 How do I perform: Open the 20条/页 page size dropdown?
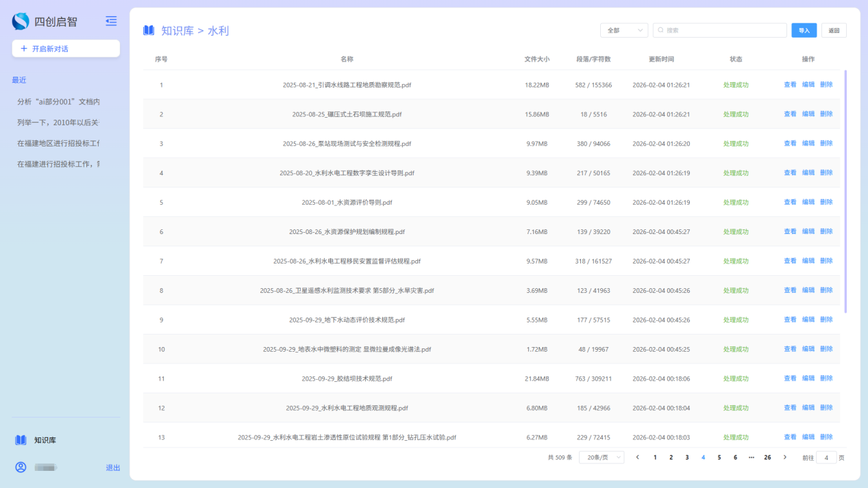pos(602,457)
